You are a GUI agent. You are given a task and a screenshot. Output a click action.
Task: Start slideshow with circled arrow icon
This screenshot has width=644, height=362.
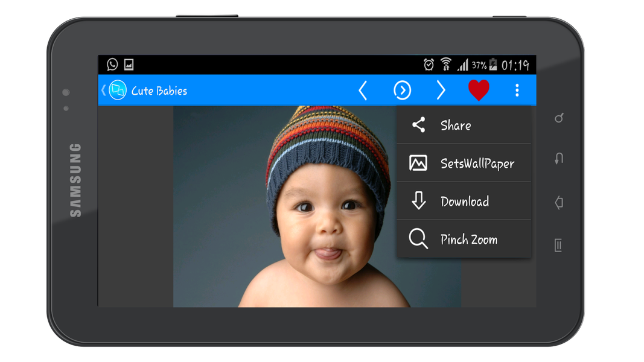pos(402,91)
